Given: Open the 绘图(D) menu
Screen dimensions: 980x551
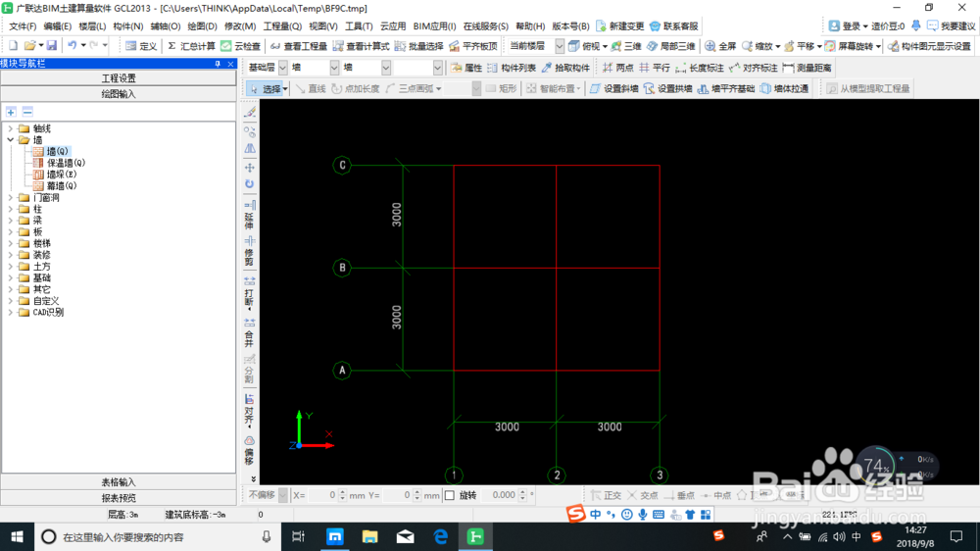Looking at the screenshot, I should (x=202, y=26).
